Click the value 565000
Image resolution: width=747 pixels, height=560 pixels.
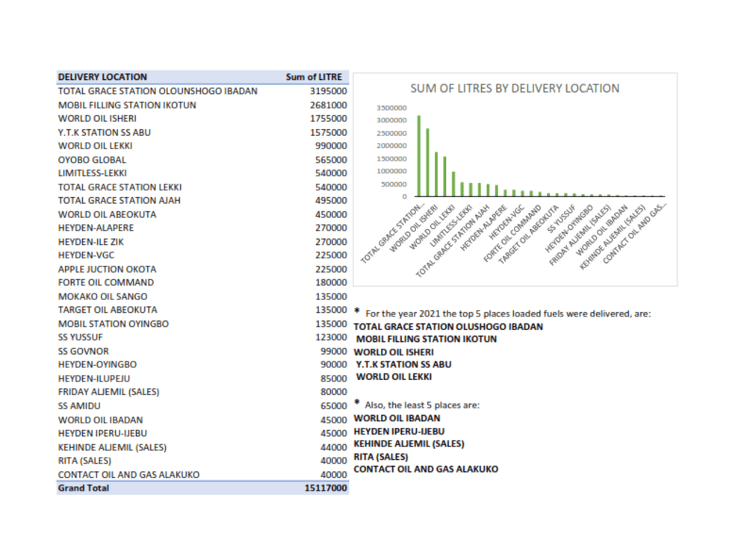pyautogui.click(x=331, y=160)
